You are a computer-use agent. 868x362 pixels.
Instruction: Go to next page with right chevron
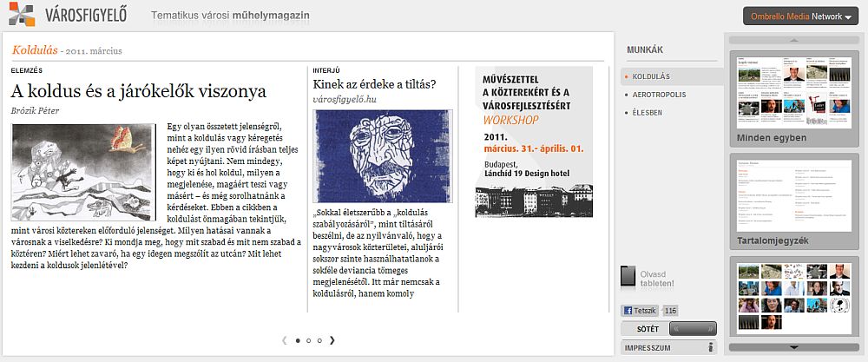pos(332,340)
